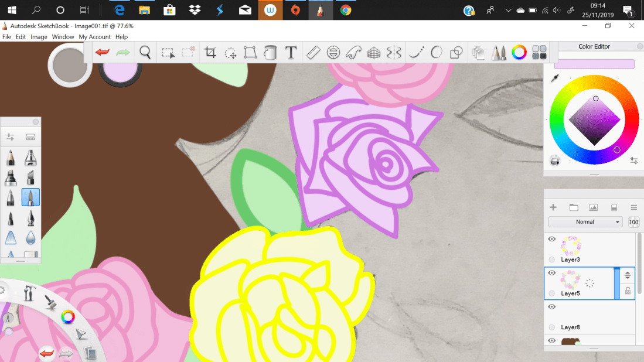This screenshot has height=362, width=644.
Task: Toggle visibility of Layer5
Action: (x=551, y=273)
